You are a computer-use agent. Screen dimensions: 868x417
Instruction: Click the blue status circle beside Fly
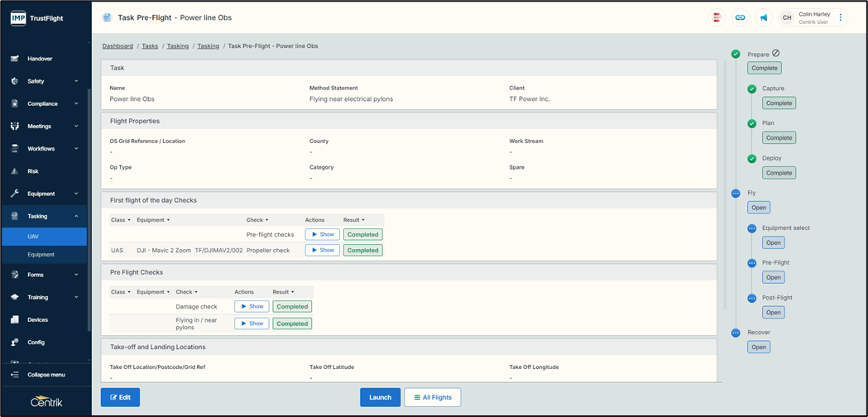point(736,193)
